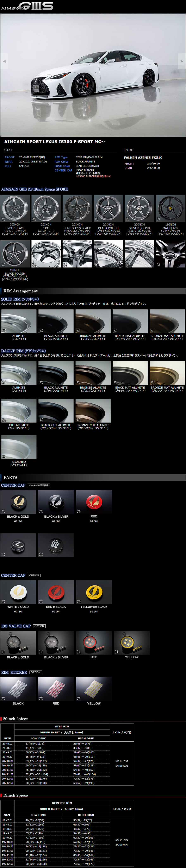The image size is (186, 868).
Task: Enlarge the 19inch Mat Black wheel
Action: click(x=170, y=208)
